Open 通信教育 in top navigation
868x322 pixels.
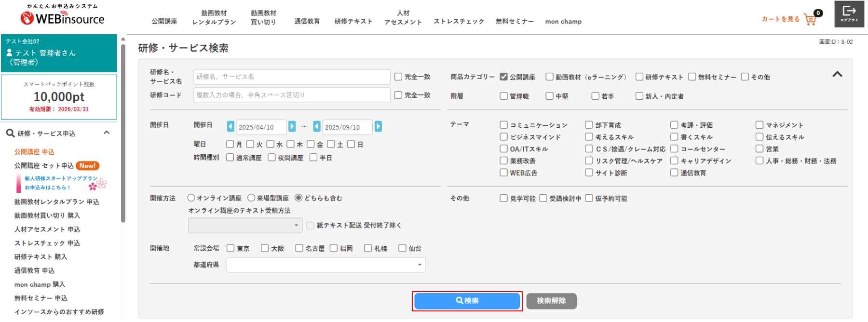pos(307,21)
